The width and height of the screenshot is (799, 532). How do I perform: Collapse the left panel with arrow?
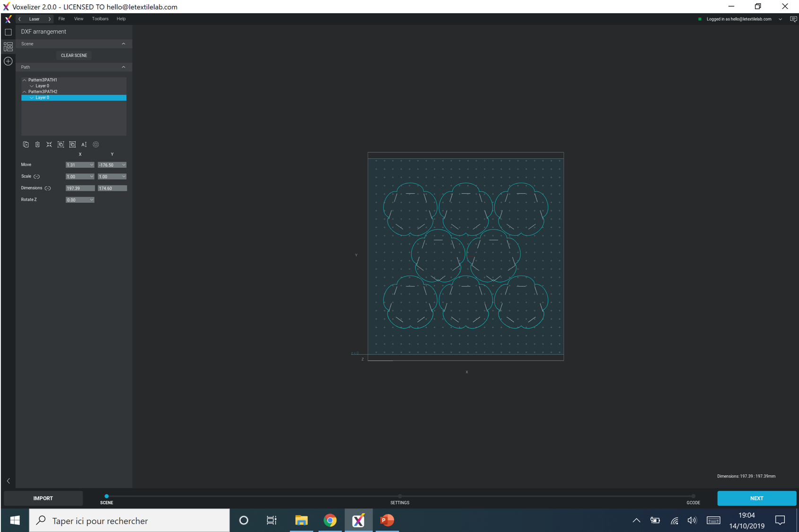pos(8,481)
